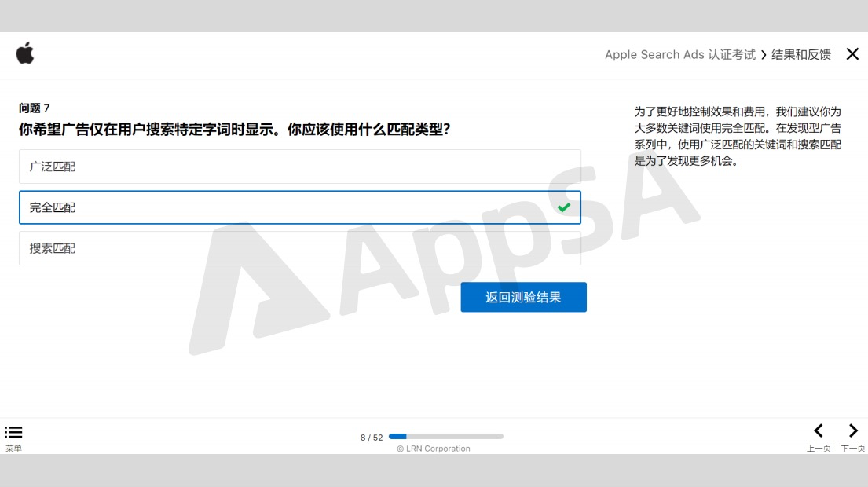The height and width of the screenshot is (487, 868).
Task: Click the Apple logo icon
Action: tap(25, 53)
